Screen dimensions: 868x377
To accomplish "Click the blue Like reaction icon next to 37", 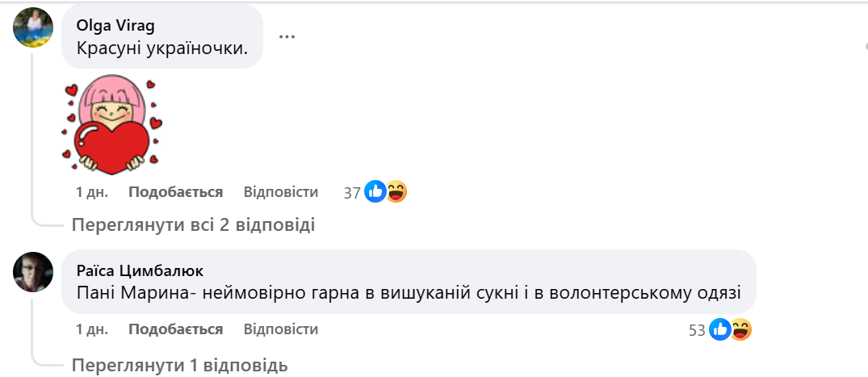I will pyautogui.click(x=375, y=192).
